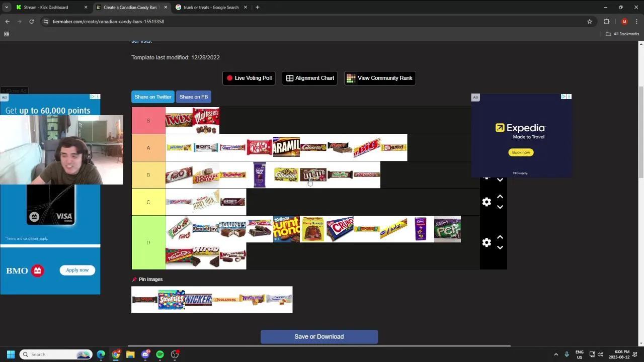
Task: Pick the unranked Smarties box
Action: 172,300
